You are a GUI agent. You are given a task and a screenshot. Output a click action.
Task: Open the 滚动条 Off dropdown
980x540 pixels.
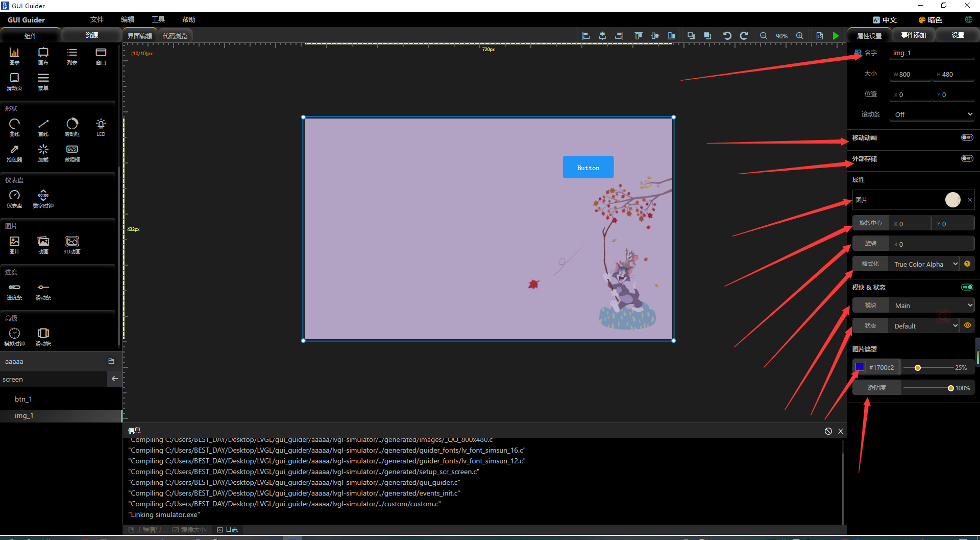point(931,114)
